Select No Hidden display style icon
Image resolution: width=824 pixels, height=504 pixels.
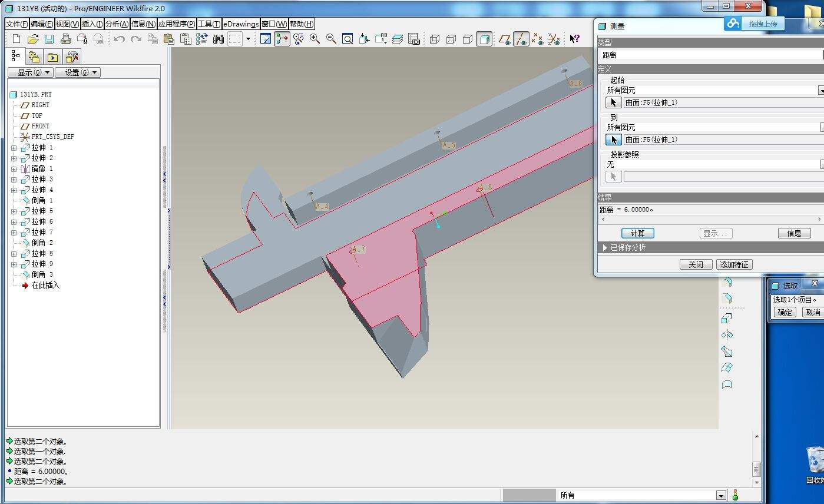[x=468, y=39]
